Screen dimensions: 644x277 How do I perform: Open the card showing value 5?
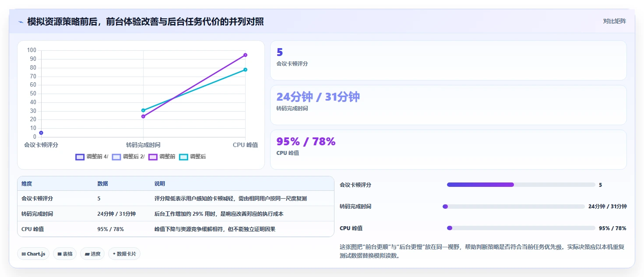click(448, 60)
